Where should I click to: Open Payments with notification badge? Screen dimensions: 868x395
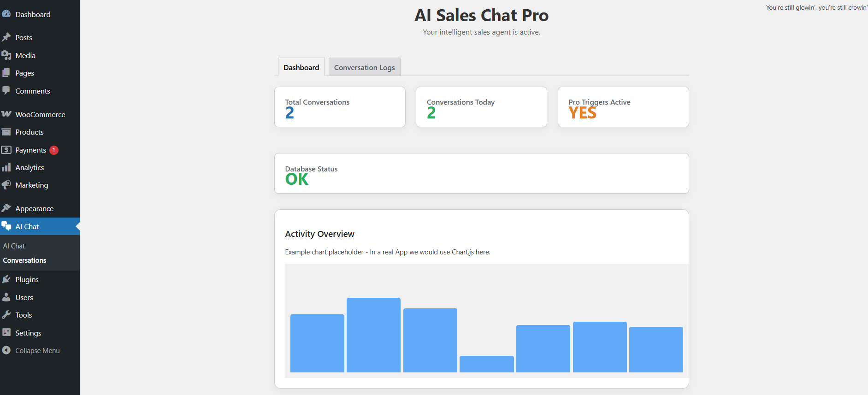(x=31, y=150)
